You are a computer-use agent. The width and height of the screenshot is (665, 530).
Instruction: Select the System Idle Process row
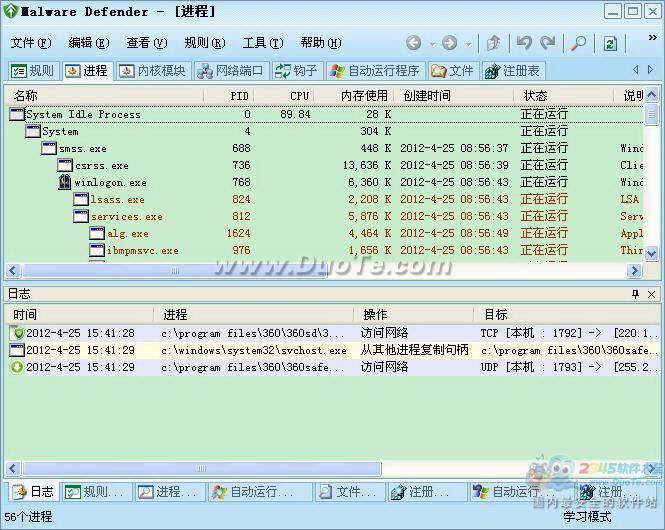(326, 114)
